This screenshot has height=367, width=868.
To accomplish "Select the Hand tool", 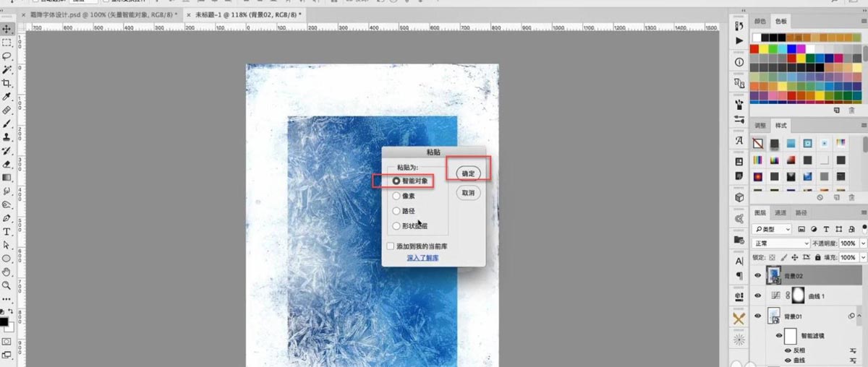I will click(x=7, y=272).
